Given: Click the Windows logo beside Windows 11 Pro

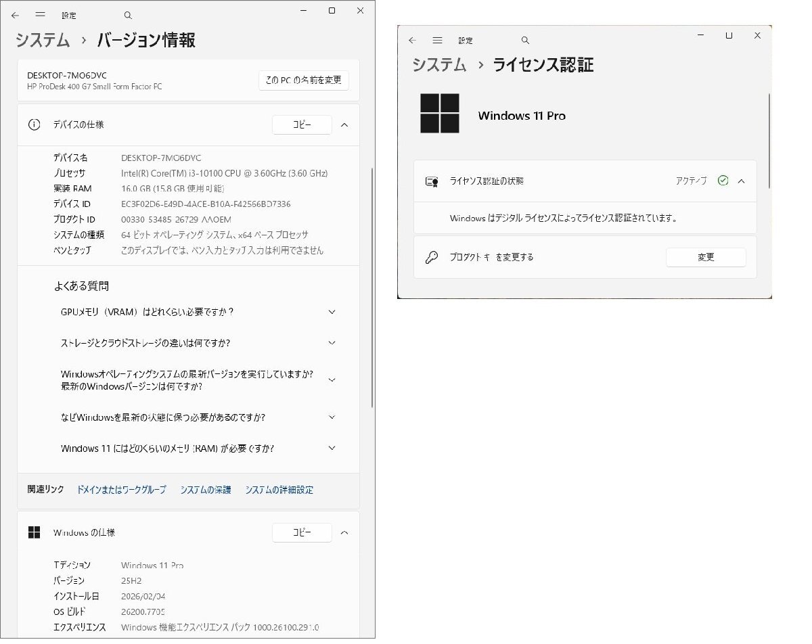Looking at the screenshot, I should (x=442, y=112).
